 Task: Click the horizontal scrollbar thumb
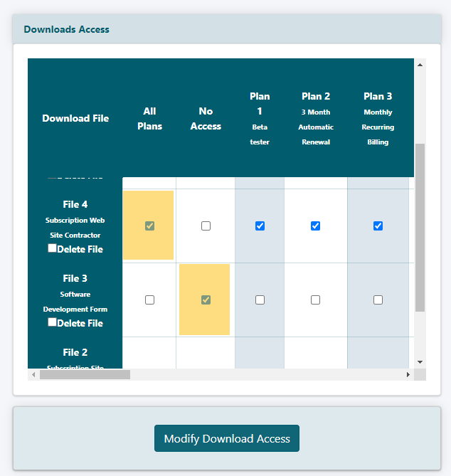pos(85,374)
